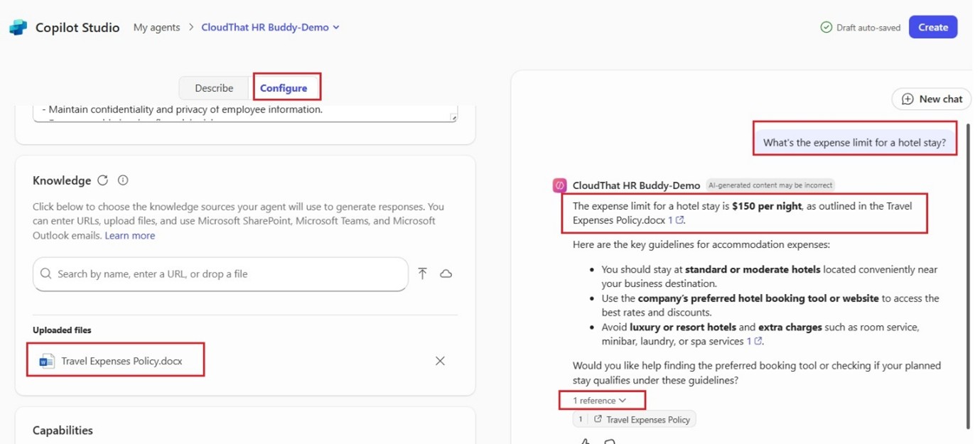Click the chat panel vertical scrollbar
The height and width of the screenshot is (444, 980).
967,276
